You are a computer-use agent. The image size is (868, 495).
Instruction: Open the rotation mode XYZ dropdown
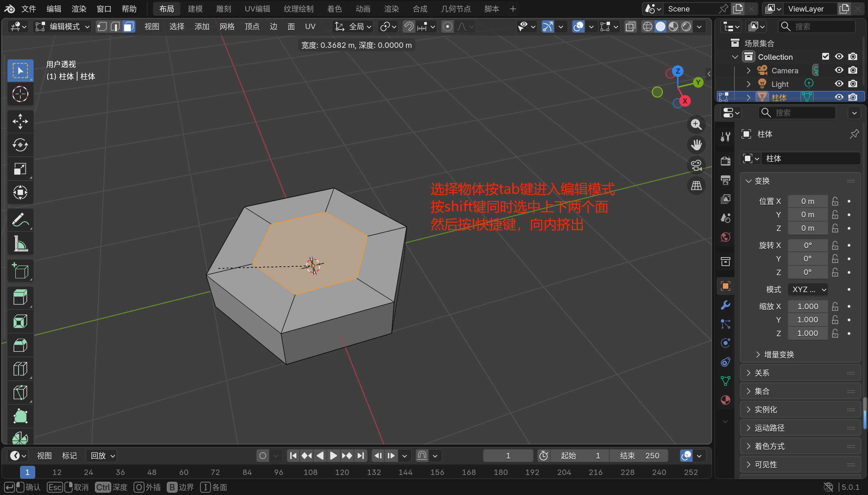tap(808, 289)
